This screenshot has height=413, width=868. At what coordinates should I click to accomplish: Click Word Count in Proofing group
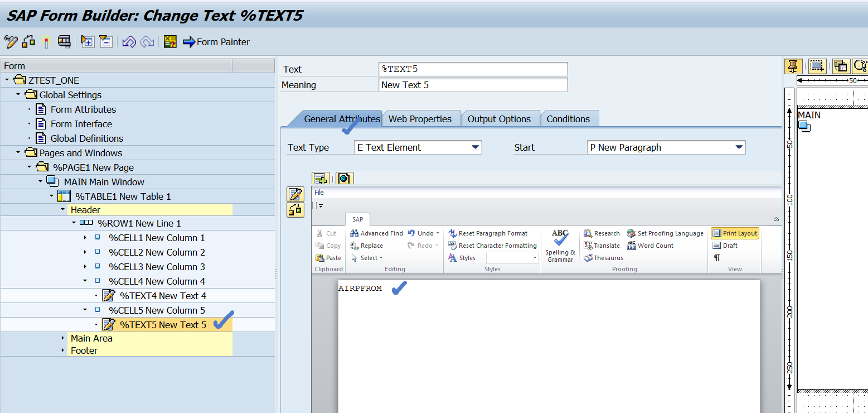[x=650, y=246]
